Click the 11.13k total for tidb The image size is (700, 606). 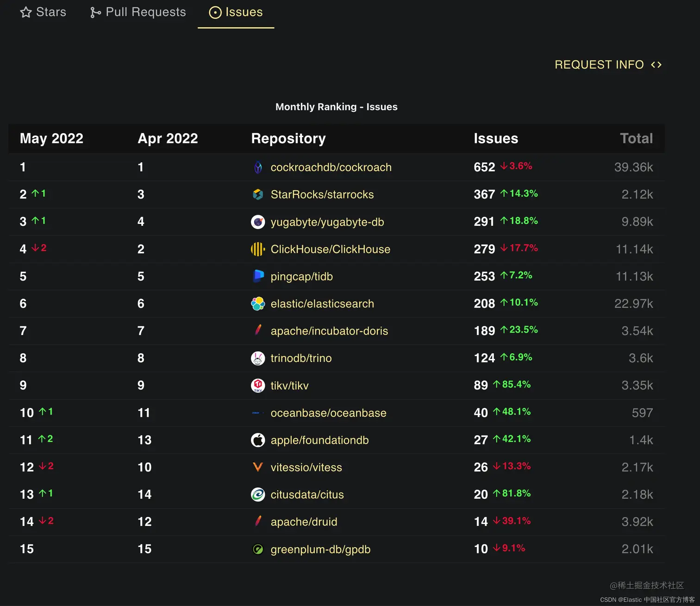tap(634, 277)
